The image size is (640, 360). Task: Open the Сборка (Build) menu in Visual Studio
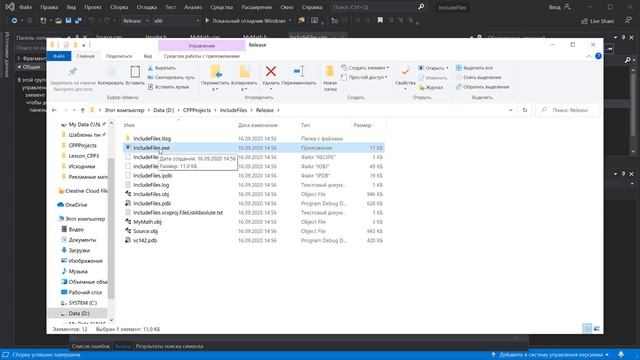pos(119,7)
